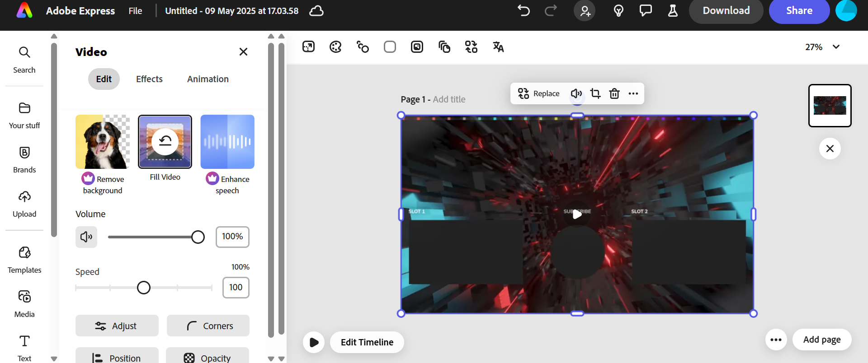Open the beaker labs icon
Screen dimensions: 868x363
click(x=673, y=11)
